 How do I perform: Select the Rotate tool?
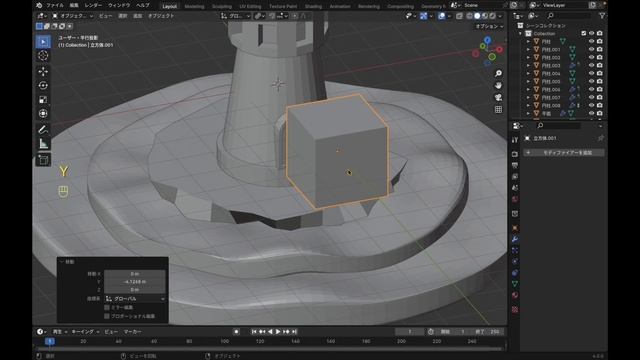43,85
